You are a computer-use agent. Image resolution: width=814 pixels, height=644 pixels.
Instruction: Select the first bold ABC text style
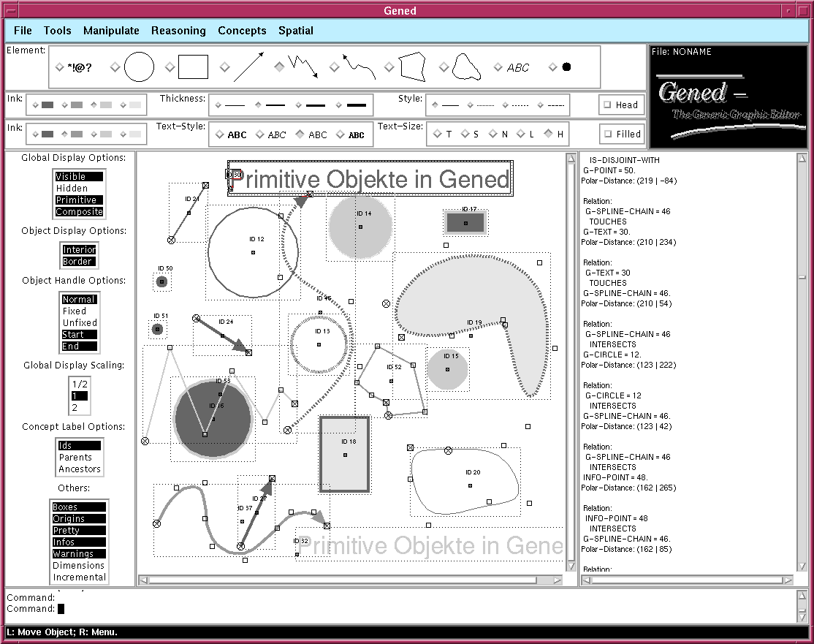[232, 135]
